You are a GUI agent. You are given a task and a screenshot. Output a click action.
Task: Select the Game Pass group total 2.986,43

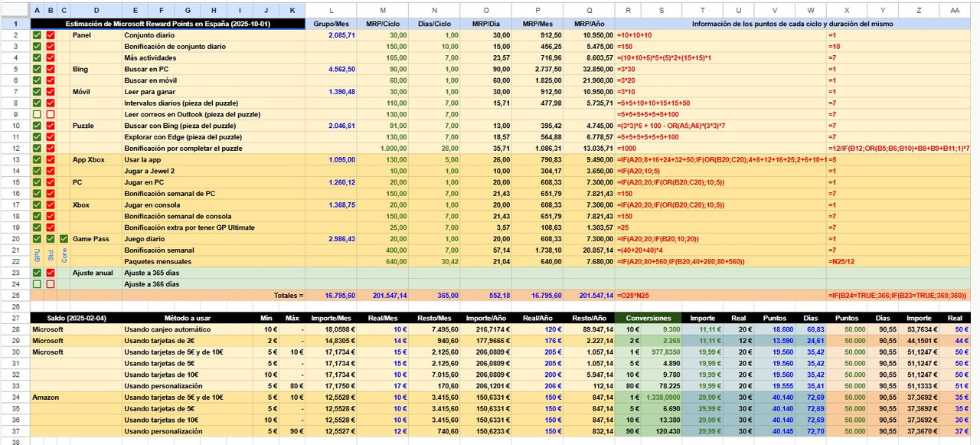click(x=331, y=239)
